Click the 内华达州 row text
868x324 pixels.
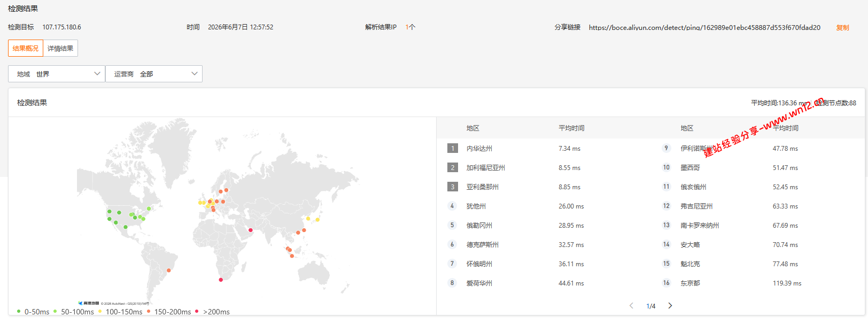(479, 149)
